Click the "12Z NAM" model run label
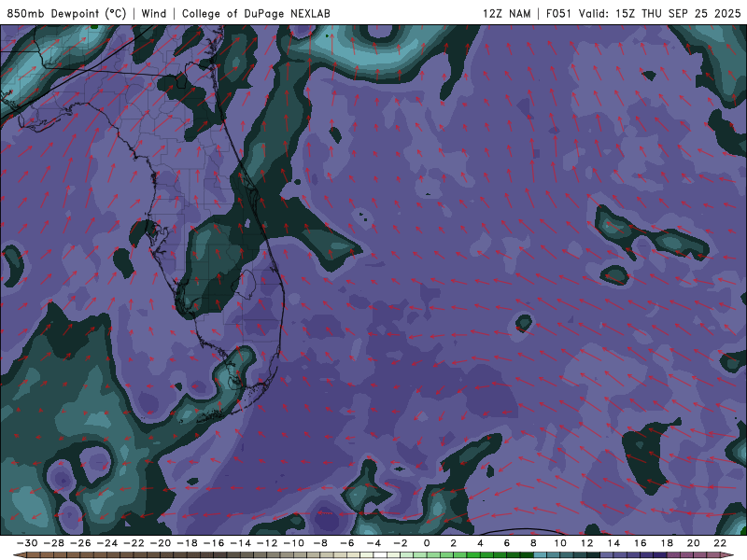Screen dimensions: 747x560 point(506,14)
